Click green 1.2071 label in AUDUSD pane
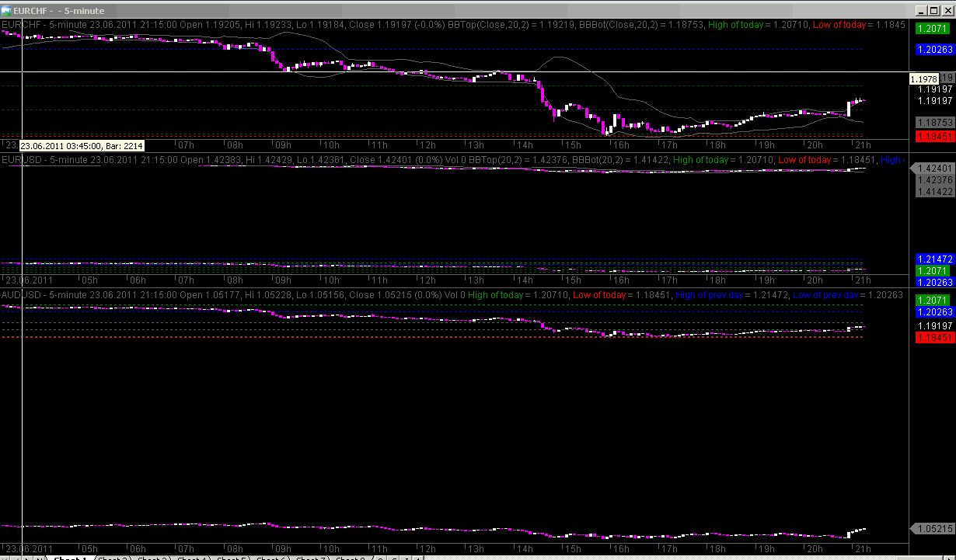This screenshot has width=956, height=560. [x=932, y=300]
